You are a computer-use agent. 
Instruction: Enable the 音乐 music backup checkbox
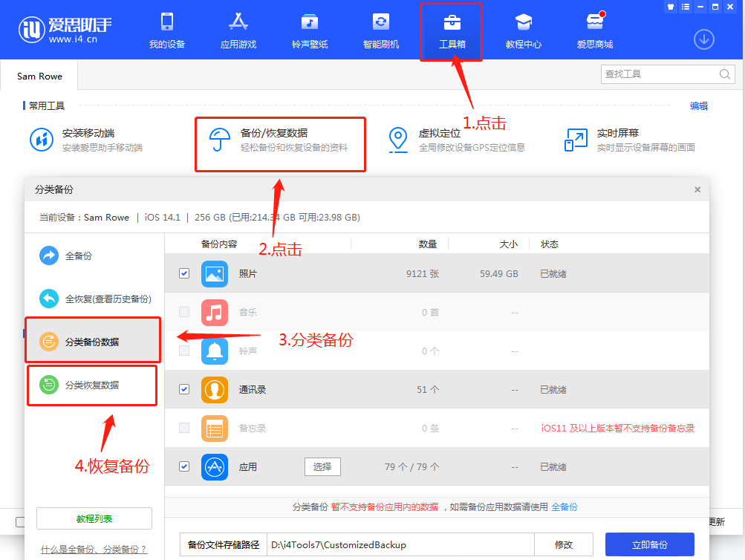pos(184,312)
